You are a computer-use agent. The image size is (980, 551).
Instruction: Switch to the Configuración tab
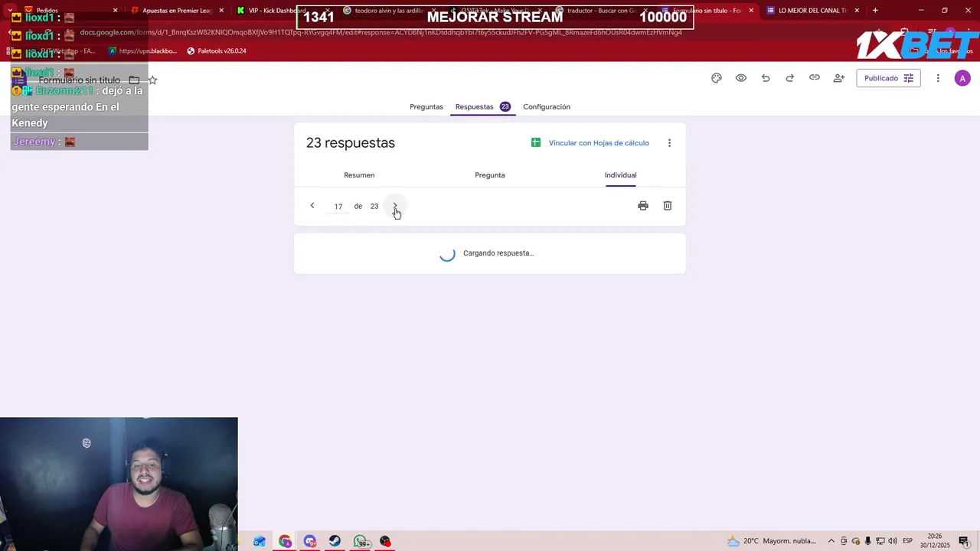click(547, 107)
